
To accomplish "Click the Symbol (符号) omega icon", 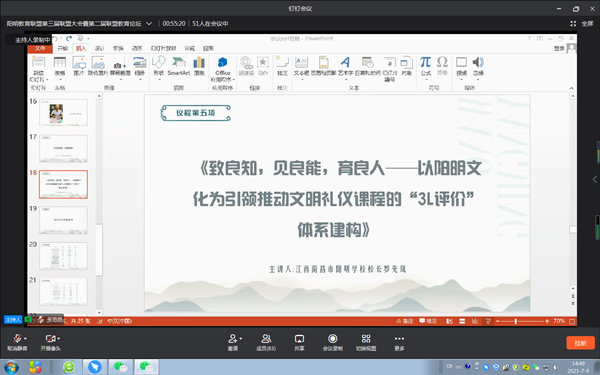I will (x=442, y=62).
